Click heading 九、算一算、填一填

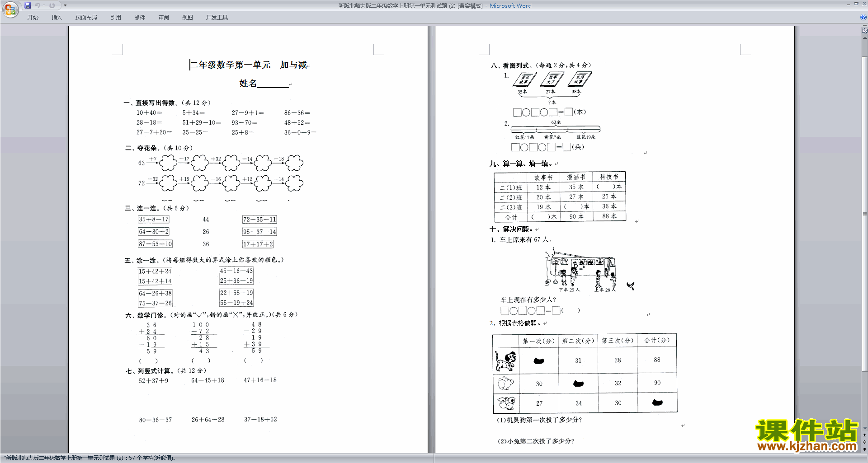click(x=521, y=164)
